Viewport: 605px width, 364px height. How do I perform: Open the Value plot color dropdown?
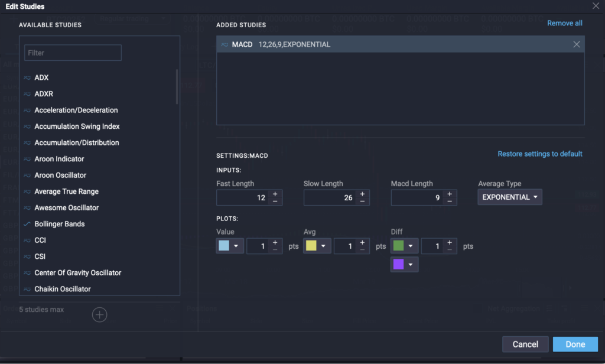[x=230, y=246]
